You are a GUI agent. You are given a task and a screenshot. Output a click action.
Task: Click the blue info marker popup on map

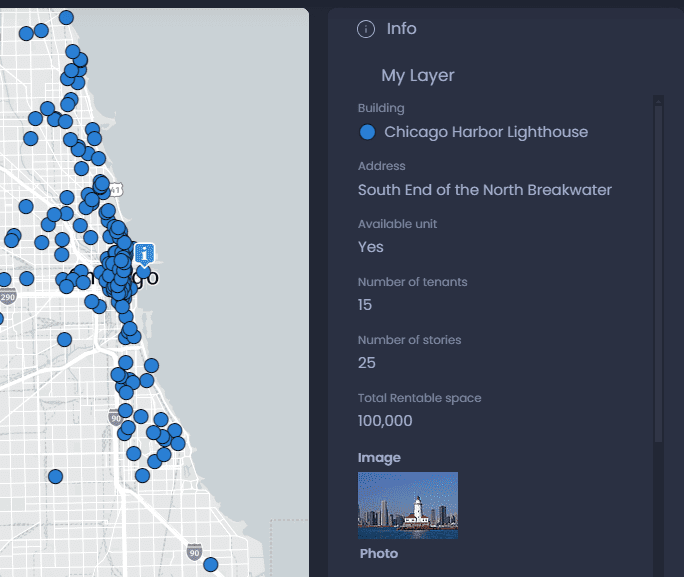coord(144,254)
